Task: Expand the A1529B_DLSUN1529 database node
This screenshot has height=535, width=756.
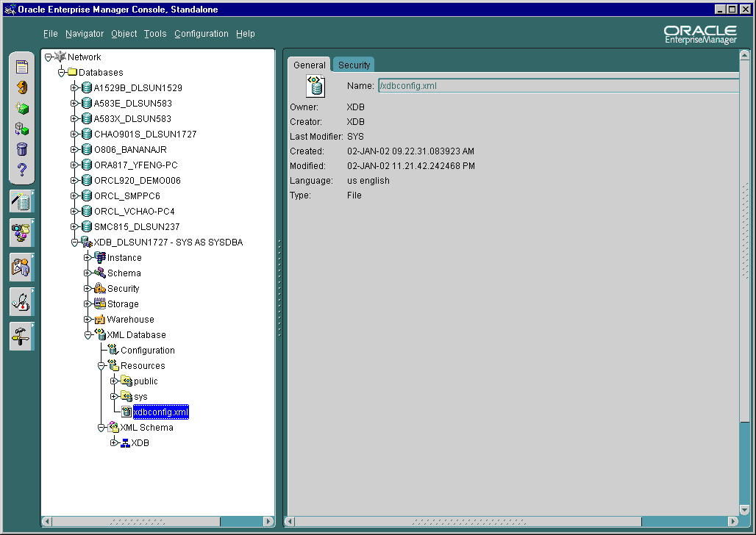Action: (x=73, y=87)
